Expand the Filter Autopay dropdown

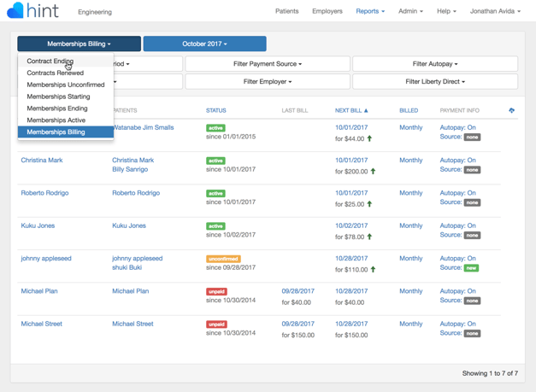pos(435,64)
